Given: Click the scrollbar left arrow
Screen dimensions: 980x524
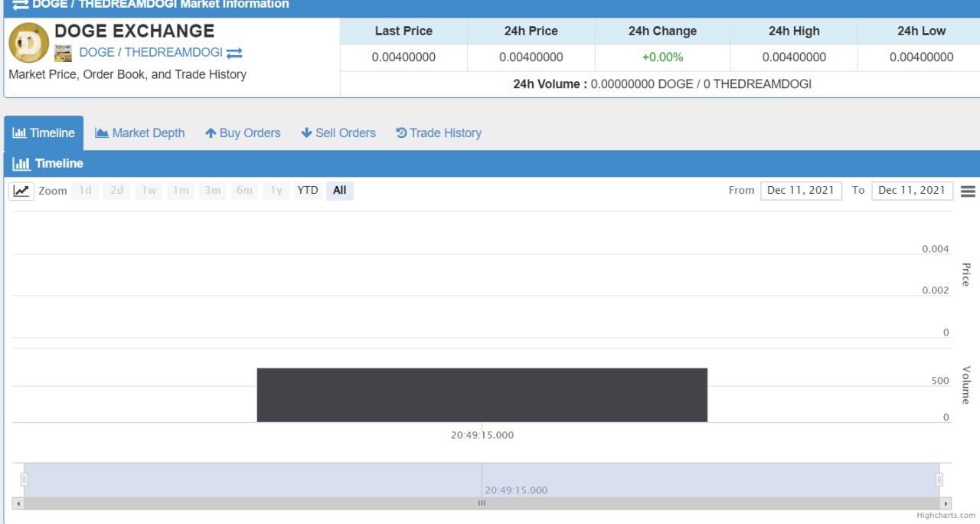Looking at the screenshot, I should click(19, 503).
